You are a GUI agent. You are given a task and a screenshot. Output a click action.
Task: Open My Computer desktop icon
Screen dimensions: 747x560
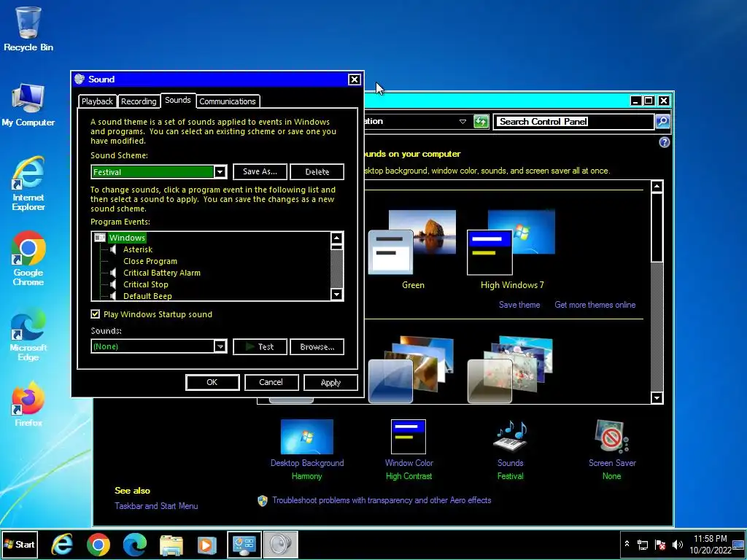tap(28, 105)
